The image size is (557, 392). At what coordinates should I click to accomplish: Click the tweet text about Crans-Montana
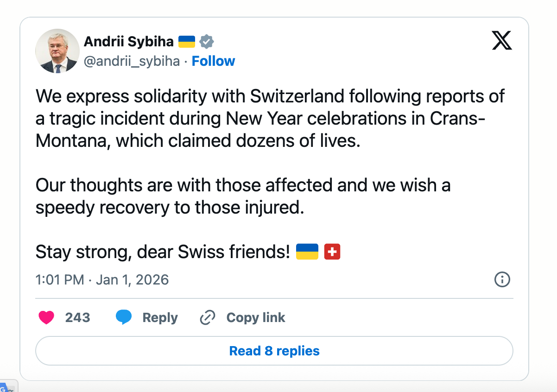260,119
